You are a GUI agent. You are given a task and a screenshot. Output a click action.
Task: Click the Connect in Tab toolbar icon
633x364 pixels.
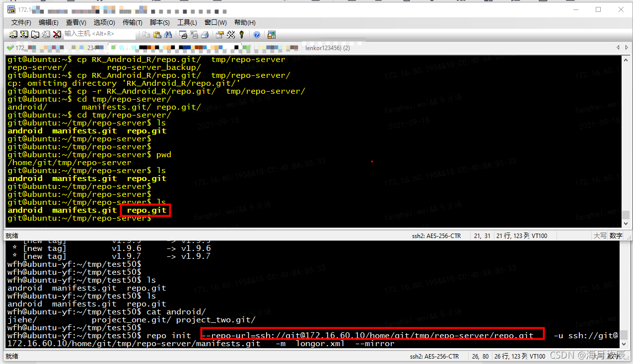[35, 34]
